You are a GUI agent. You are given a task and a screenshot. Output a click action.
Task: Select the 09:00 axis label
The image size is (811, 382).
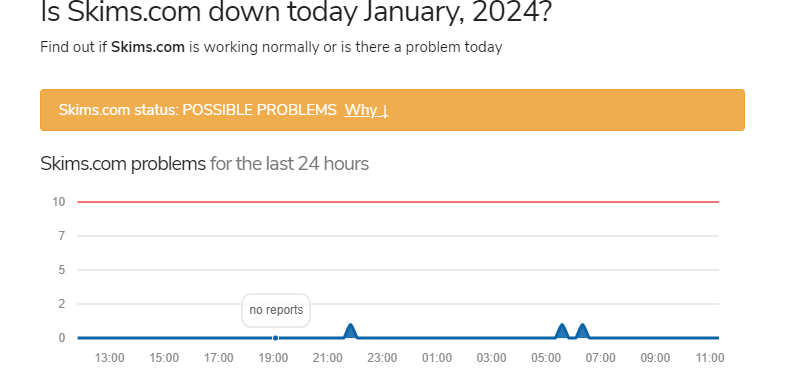(x=655, y=358)
